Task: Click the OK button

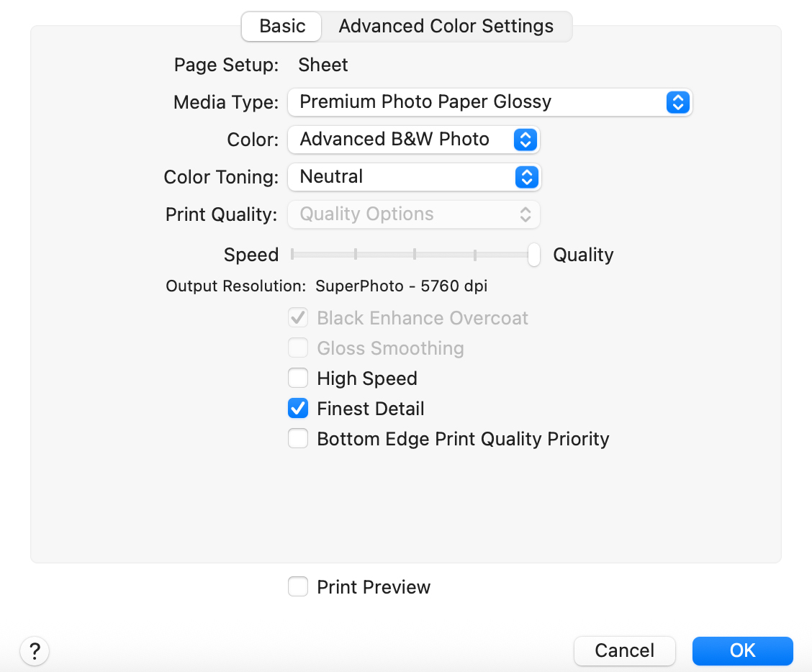Action: tap(742, 650)
